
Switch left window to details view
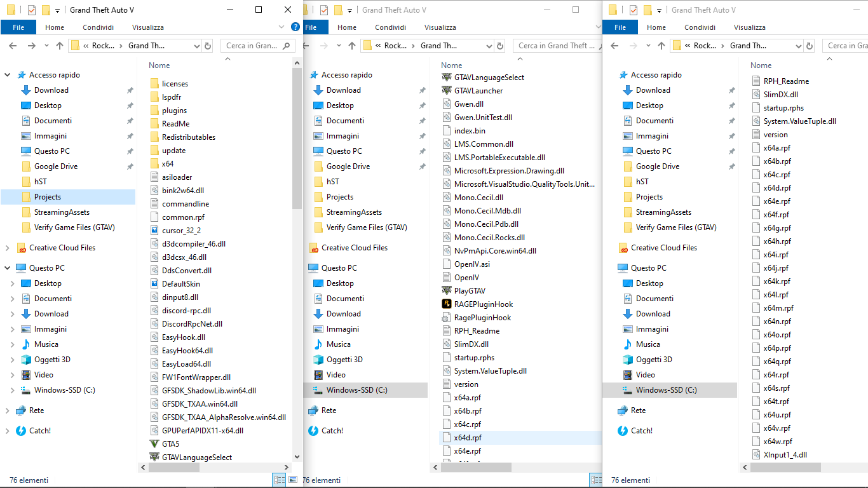click(279, 480)
